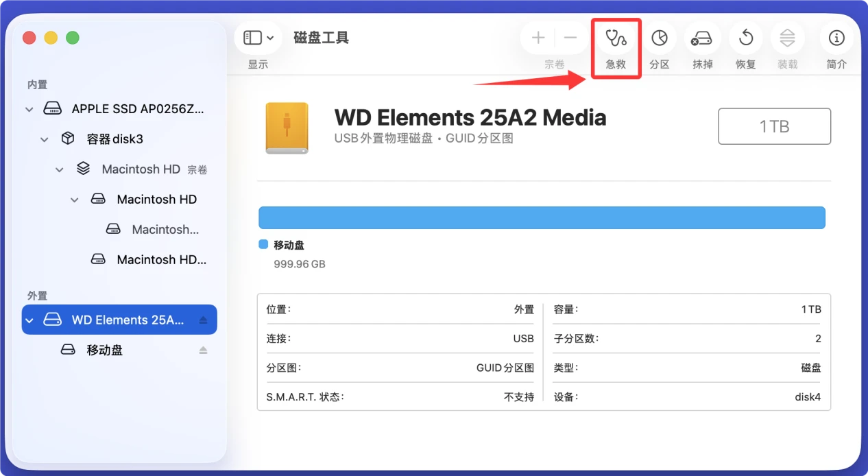Click the green zoom window button
Viewport: 868px width, 476px height.
click(73, 38)
